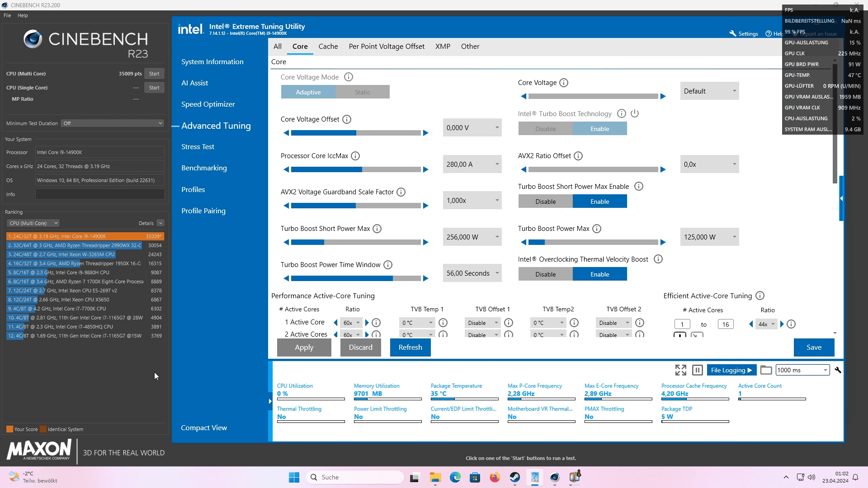Click the Apply button
Image resolution: width=868 pixels, height=488 pixels.
(304, 347)
